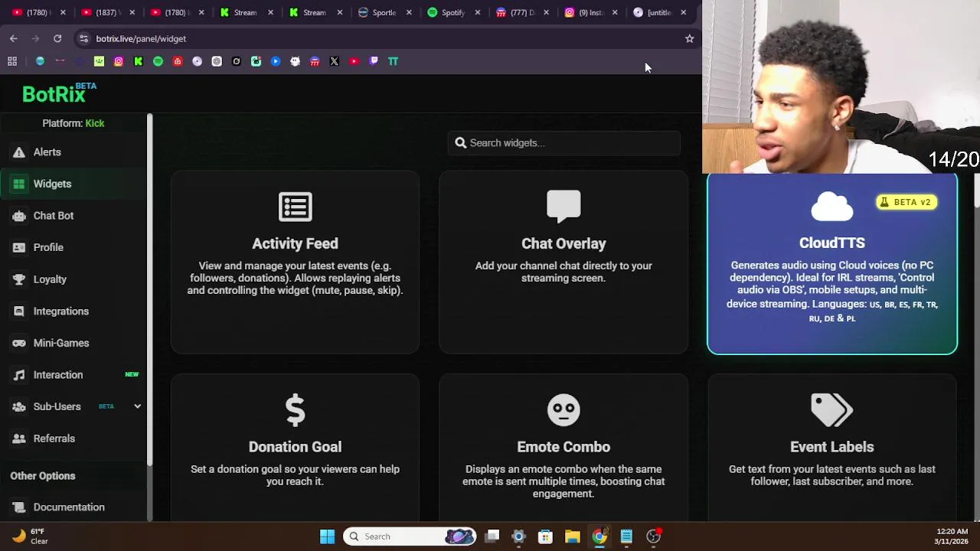The image size is (980, 551).
Task: Click the Sub-Users people icon
Action: point(18,406)
